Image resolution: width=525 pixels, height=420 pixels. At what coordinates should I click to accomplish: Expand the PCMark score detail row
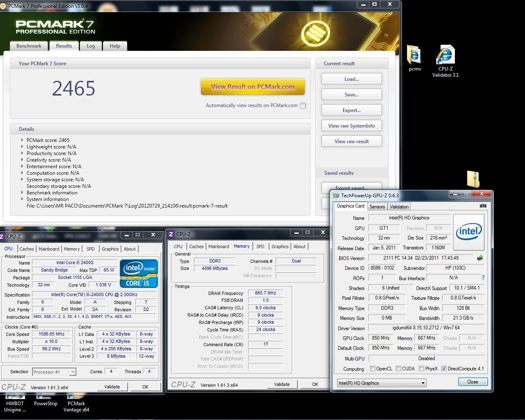click(22, 140)
